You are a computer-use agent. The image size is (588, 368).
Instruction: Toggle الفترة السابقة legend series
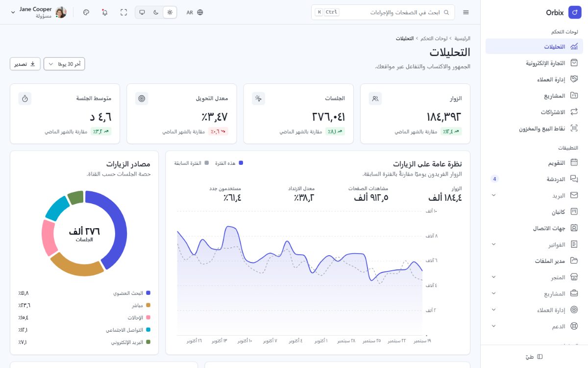192,163
